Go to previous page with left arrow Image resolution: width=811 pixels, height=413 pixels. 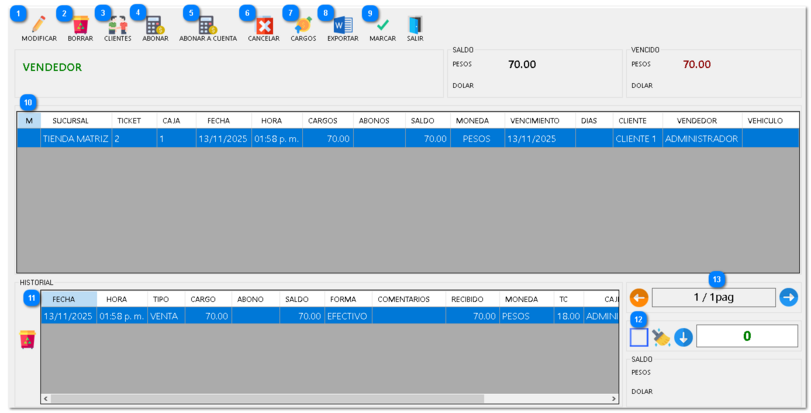coord(639,297)
